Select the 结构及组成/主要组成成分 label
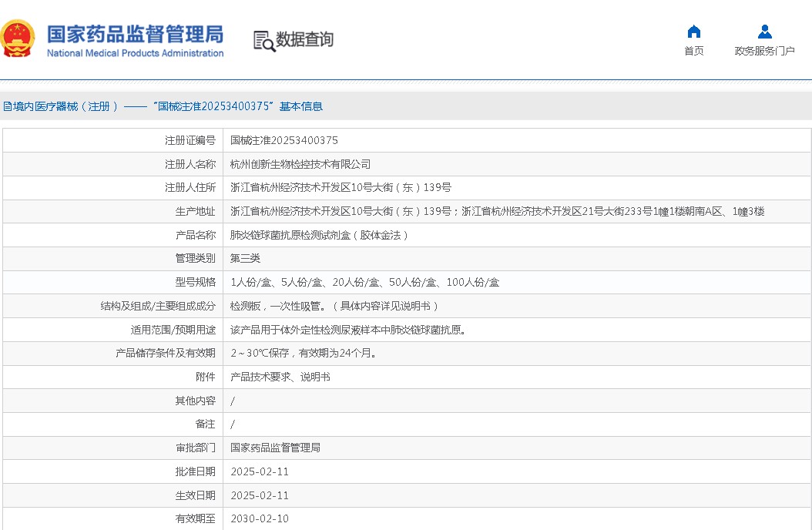The image size is (812, 530). 158,306
